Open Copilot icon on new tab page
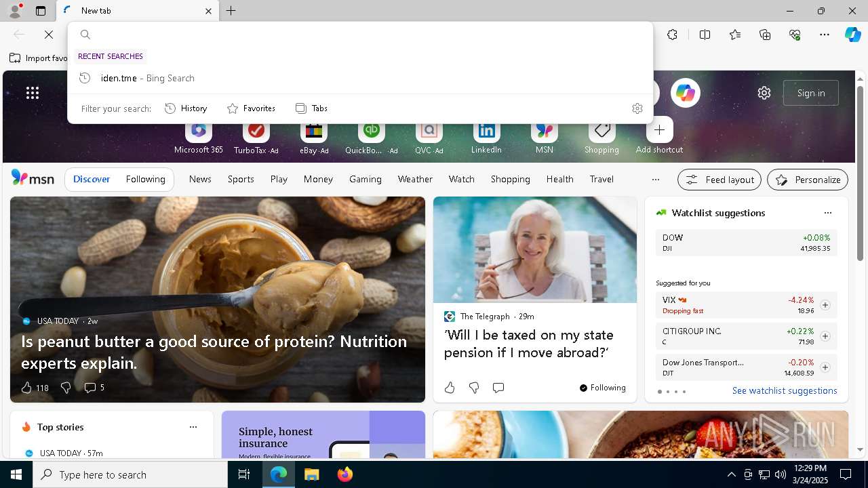This screenshot has width=868, height=488. tap(685, 93)
